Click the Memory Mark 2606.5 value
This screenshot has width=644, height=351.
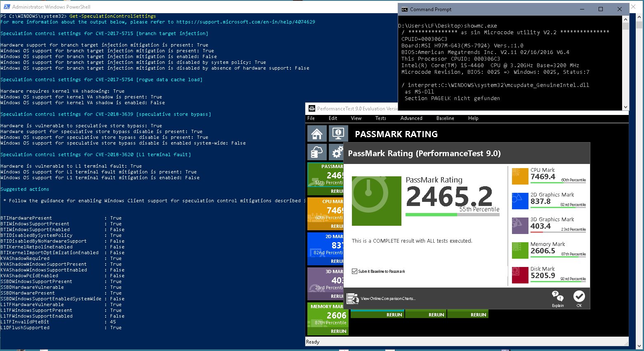(543, 251)
